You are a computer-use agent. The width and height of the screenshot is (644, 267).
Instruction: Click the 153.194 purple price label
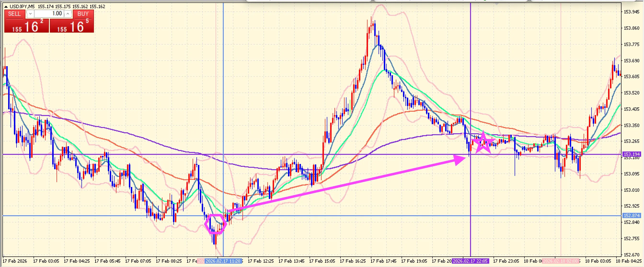632,154
